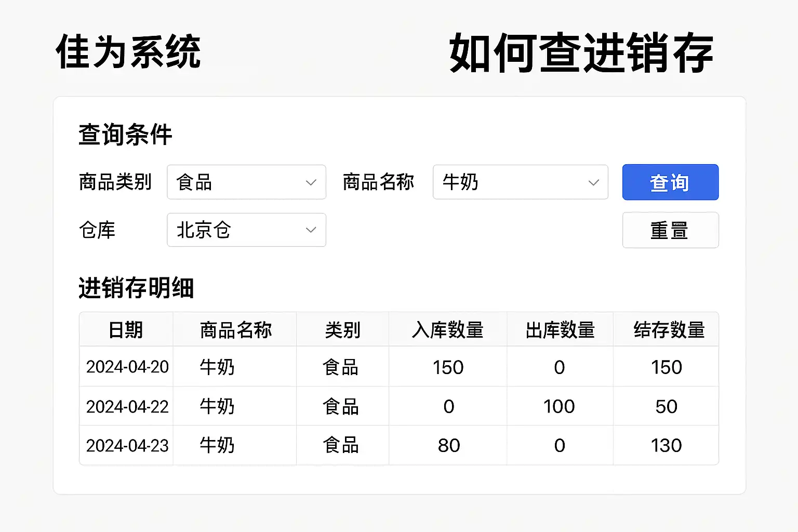Open the 仓库 dropdown showing 北京仓
798x532 pixels.
pyautogui.click(x=246, y=230)
